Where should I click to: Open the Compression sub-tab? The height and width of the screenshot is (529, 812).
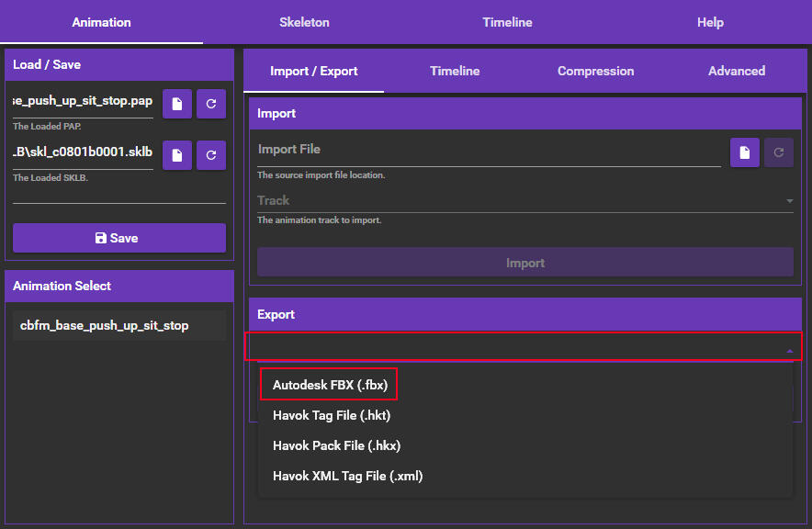(595, 71)
